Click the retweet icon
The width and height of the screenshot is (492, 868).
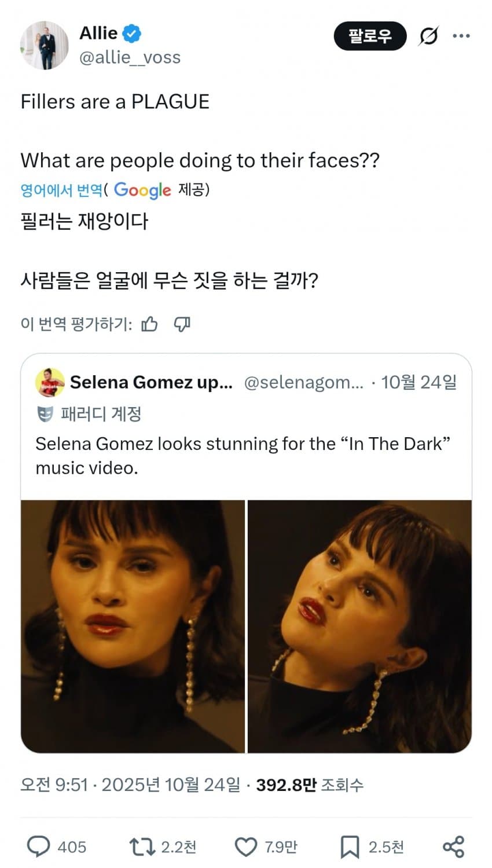pos(142,847)
